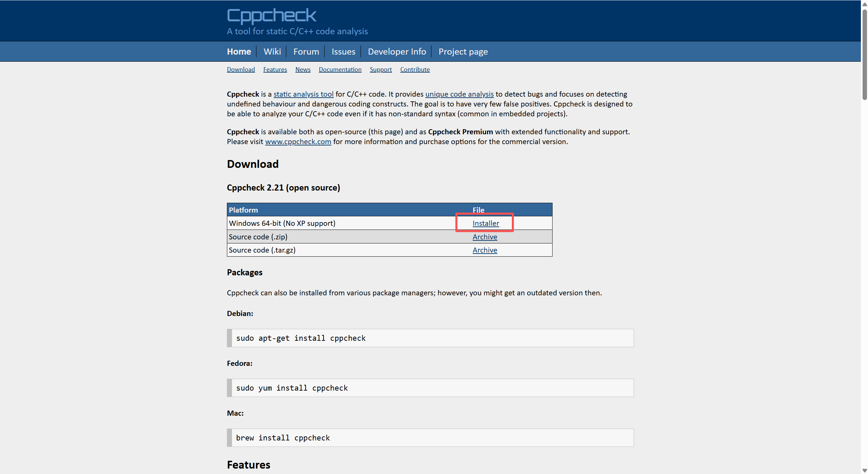Click the scrollbar up arrow
Screen dimensions: 868x474
864,4
